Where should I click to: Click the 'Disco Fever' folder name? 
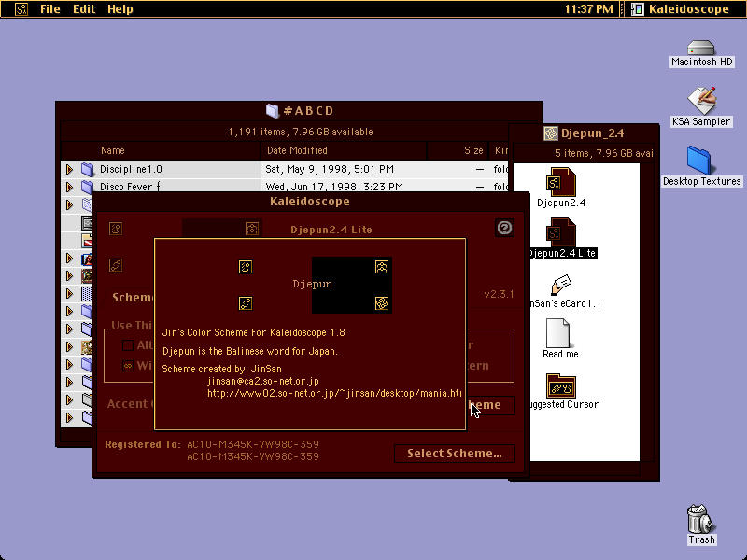click(x=130, y=187)
